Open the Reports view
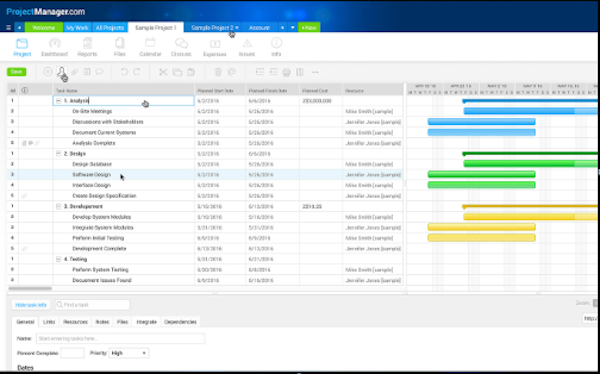 pos(88,48)
